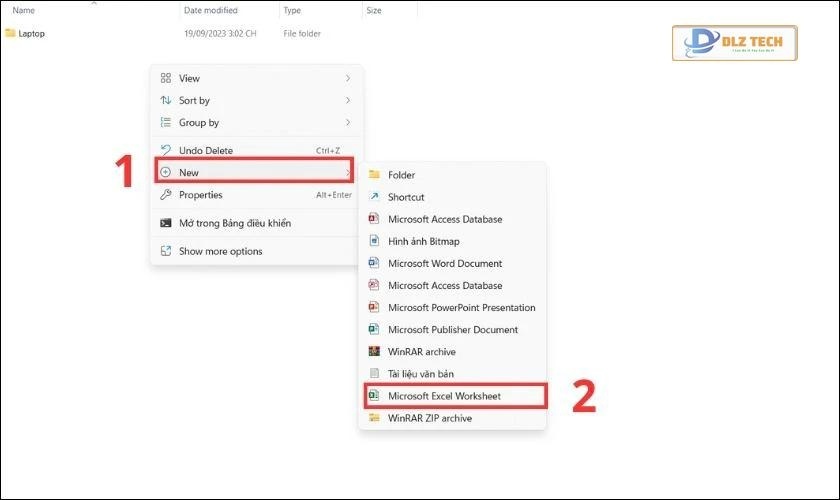This screenshot has width=840, height=500.
Task: Sort by the Date modified column header
Action: point(209,10)
